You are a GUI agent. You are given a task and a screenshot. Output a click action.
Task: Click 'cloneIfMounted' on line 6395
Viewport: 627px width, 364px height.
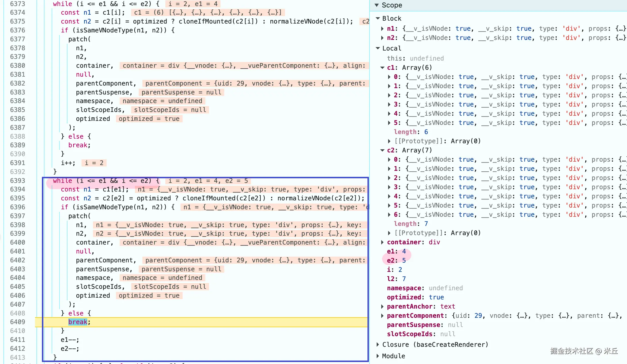[209, 198]
